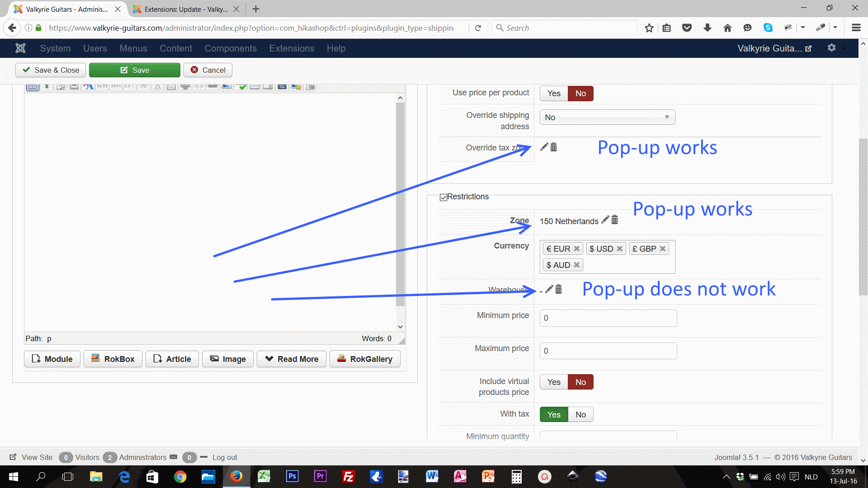Viewport: 868px width, 488px height.
Task: Toggle the Restrictions checkbox
Action: [x=443, y=197]
